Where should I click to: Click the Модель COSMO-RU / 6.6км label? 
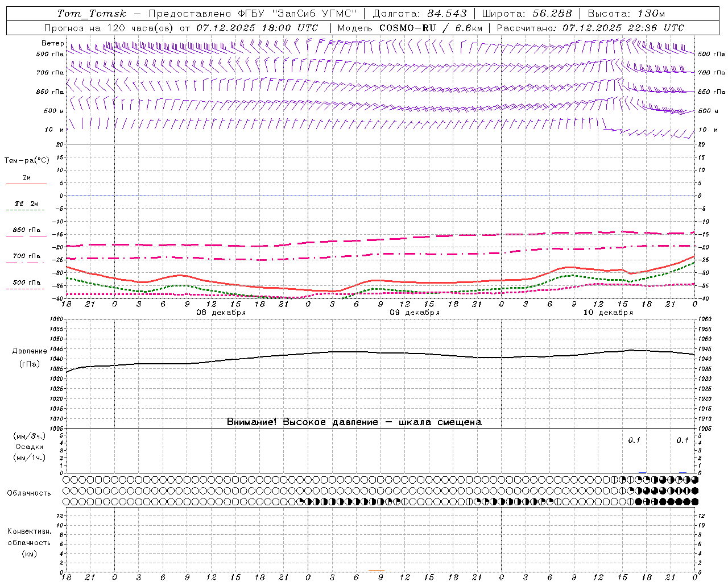[409, 28]
